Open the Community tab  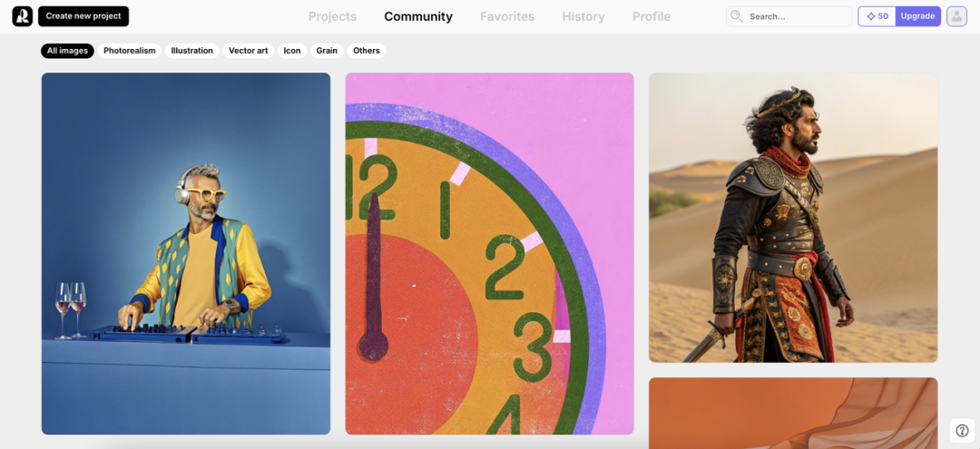pyautogui.click(x=418, y=17)
